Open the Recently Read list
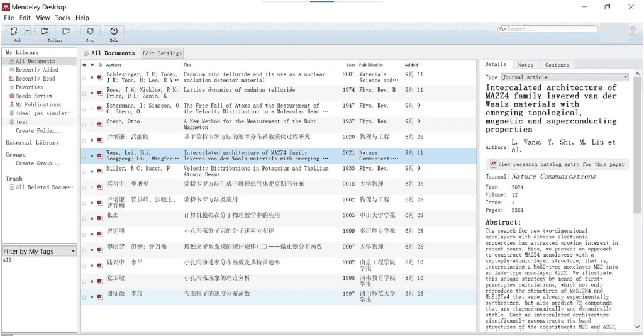Image resolution: width=644 pixels, height=336 pixels. [35, 79]
